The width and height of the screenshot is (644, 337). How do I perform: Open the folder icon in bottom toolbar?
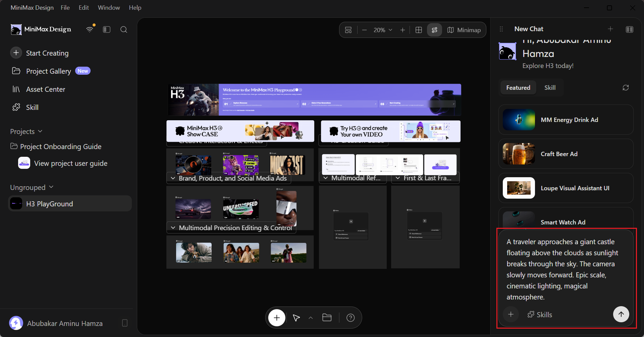[x=327, y=318]
